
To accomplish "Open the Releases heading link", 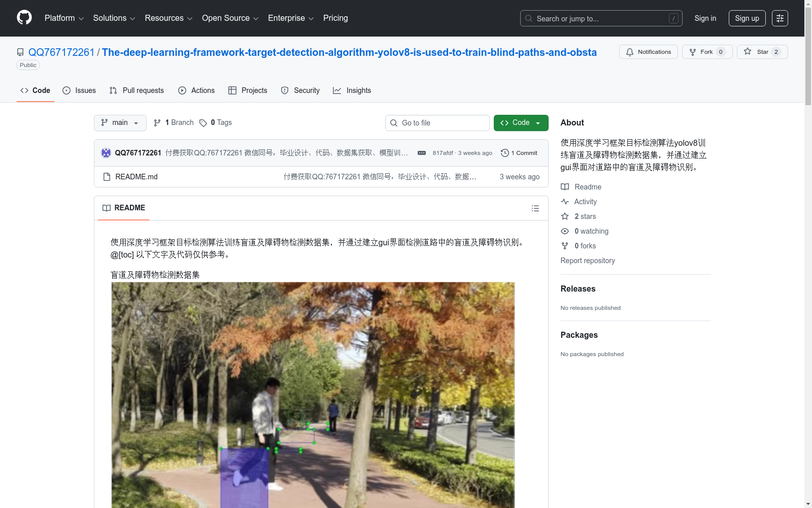I will [x=578, y=289].
